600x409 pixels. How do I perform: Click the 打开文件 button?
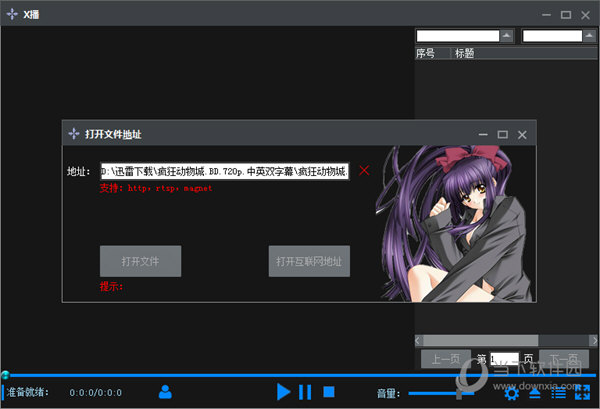coord(140,261)
